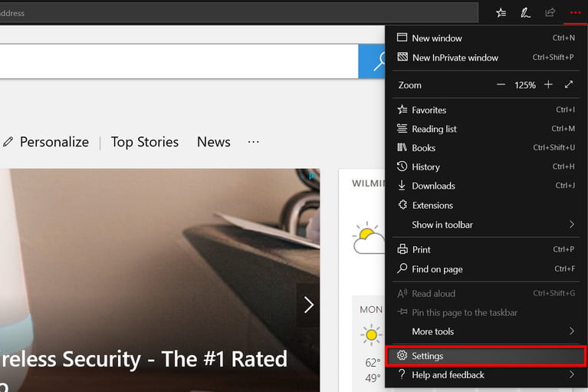The image size is (588, 392).
Task: Click the Ctrl+Shift+P shortcut label
Action: pos(554,58)
